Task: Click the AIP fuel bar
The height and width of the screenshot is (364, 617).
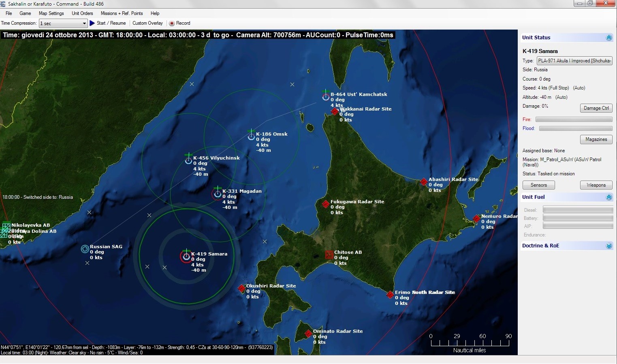Action: [578, 226]
